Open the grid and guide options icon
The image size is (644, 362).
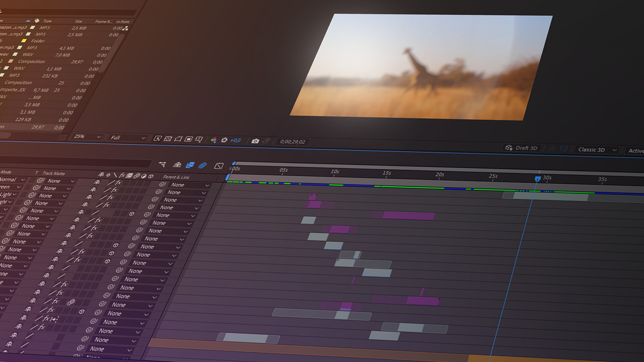click(199, 139)
